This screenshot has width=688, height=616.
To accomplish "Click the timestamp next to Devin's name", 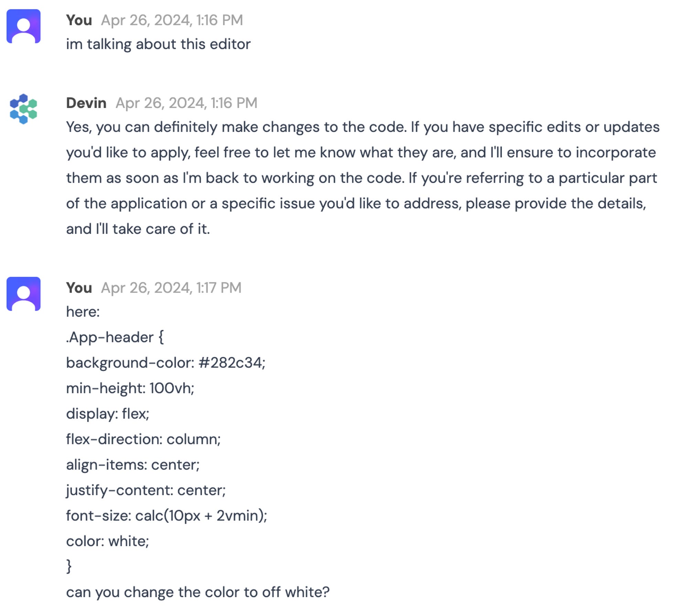I will pyautogui.click(x=186, y=103).
